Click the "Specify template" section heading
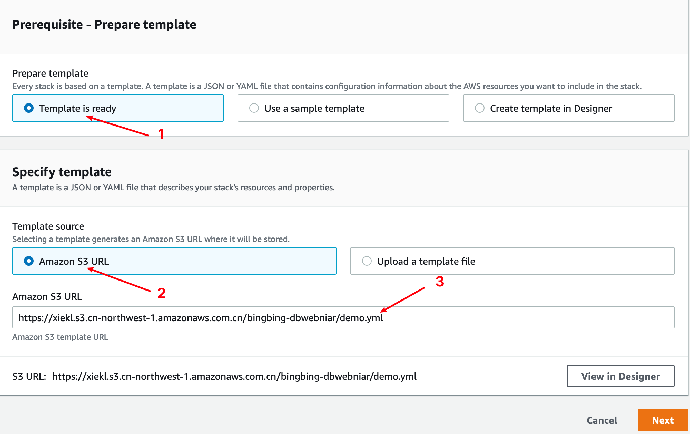The width and height of the screenshot is (690, 434). [61, 172]
